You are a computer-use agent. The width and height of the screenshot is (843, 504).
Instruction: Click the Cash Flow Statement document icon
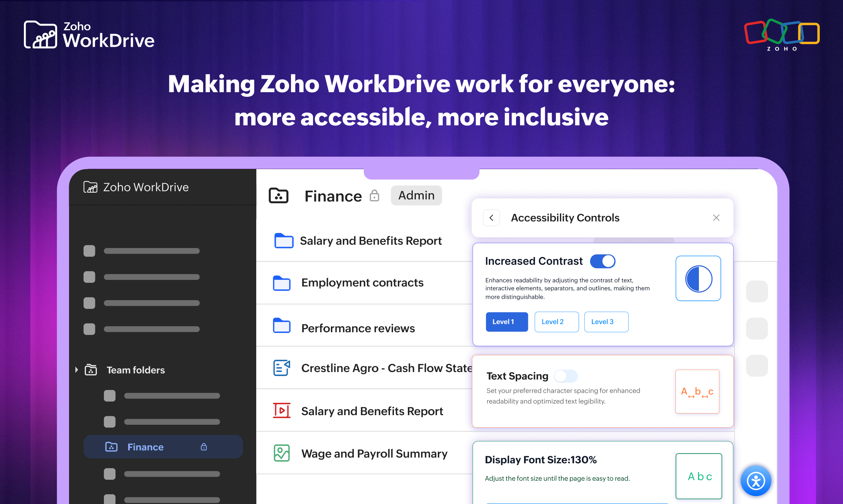coord(281,368)
